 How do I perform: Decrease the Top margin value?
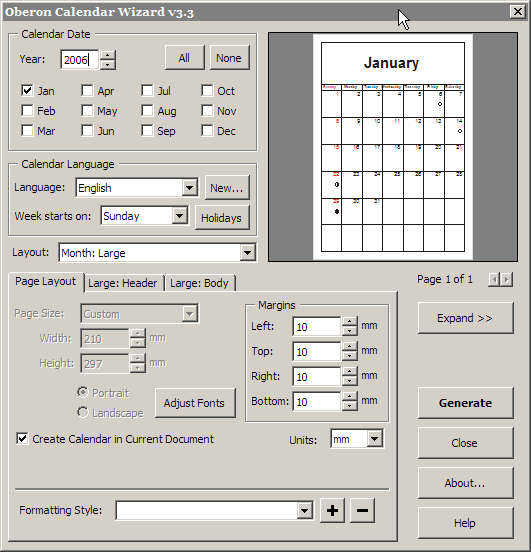349,356
